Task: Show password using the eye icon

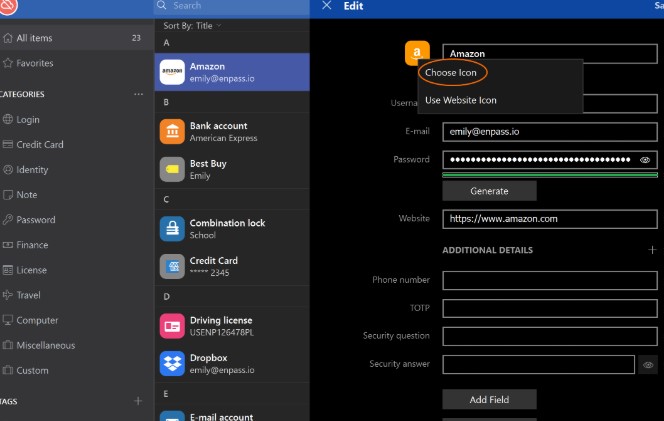Action: [x=645, y=160]
